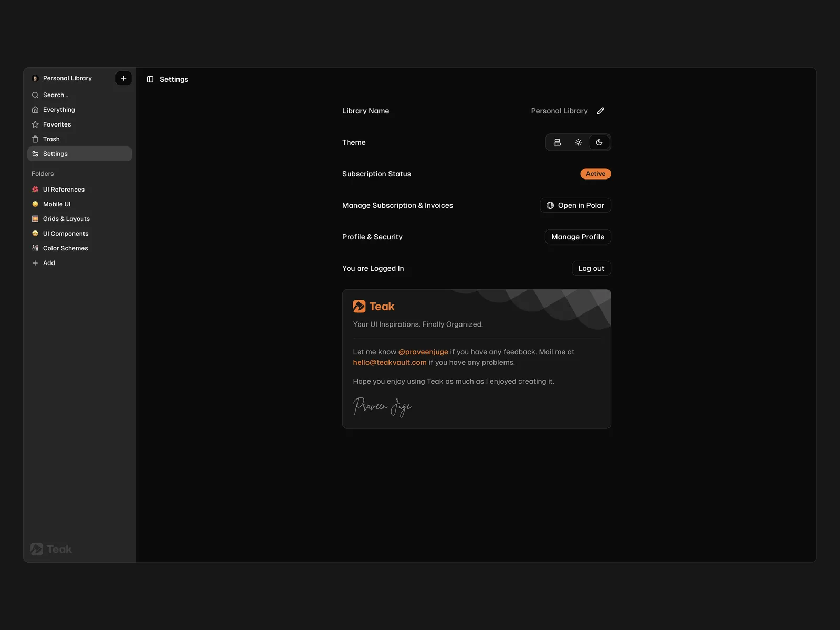The height and width of the screenshot is (630, 840).
Task: Switch theme to light mode
Action: click(578, 142)
